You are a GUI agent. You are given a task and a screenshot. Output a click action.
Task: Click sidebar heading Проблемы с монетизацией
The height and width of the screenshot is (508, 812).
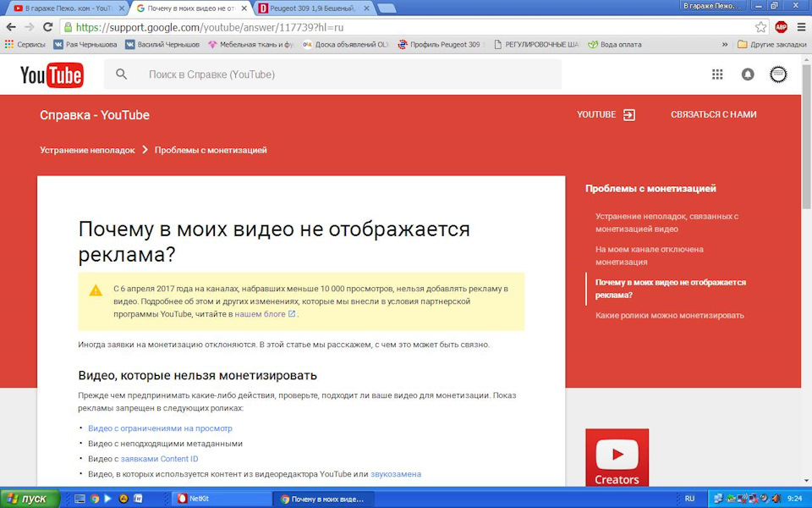click(650, 189)
